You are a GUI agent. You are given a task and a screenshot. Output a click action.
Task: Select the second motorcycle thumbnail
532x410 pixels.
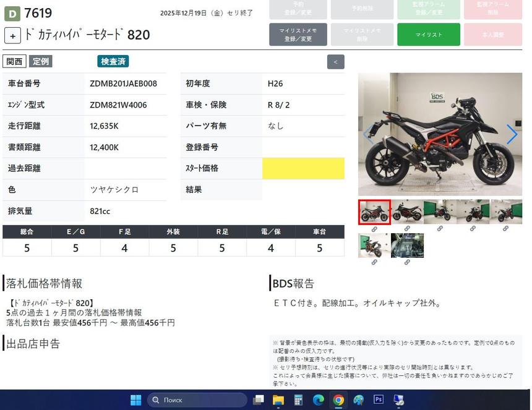click(407, 211)
